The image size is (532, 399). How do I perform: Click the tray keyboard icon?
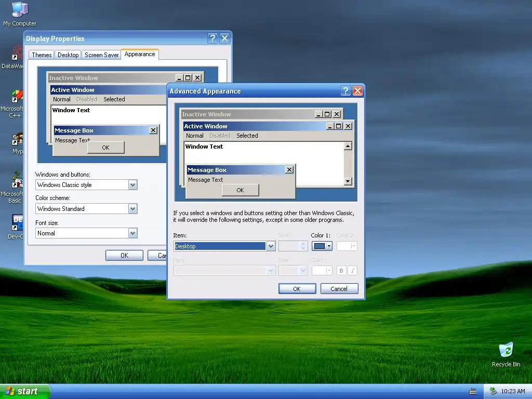[x=473, y=392]
